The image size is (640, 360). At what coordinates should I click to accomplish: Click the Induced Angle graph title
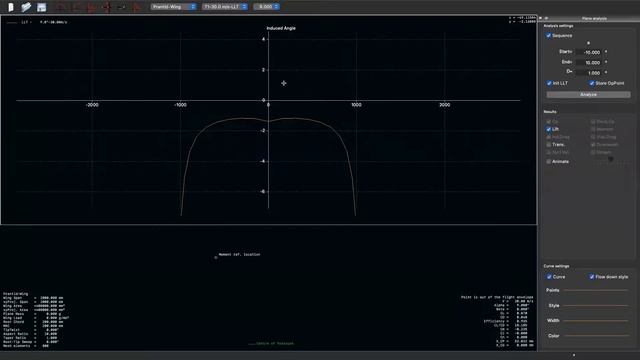pyautogui.click(x=281, y=28)
